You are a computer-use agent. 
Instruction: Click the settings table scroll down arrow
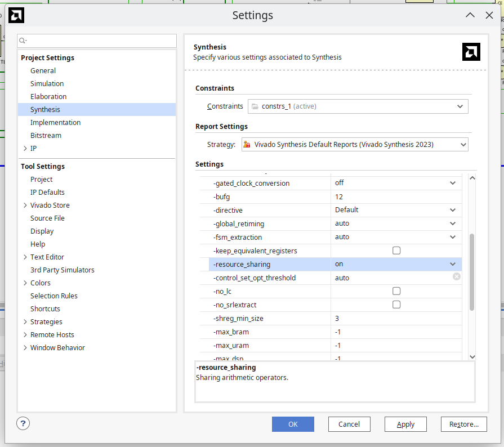click(472, 356)
